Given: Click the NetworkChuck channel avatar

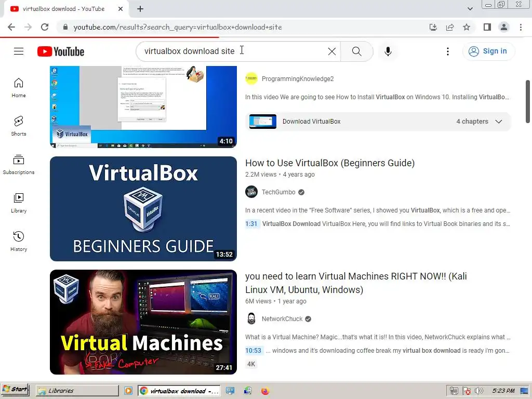Looking at the screenshot, I should click(x=251, y=319).
